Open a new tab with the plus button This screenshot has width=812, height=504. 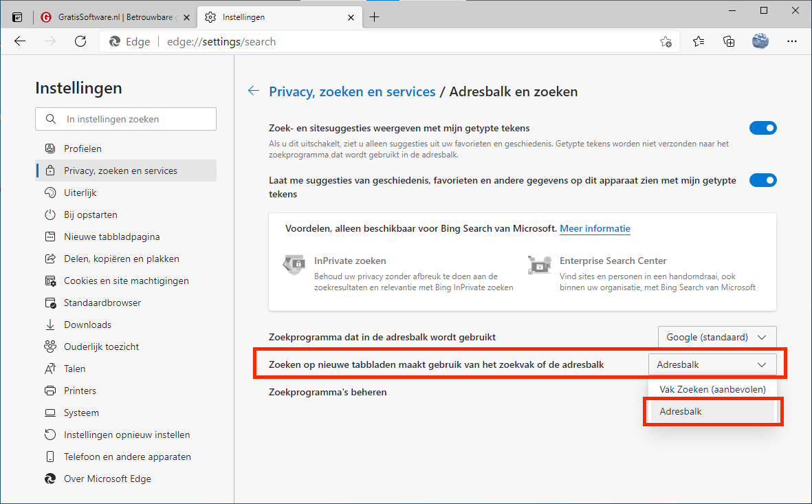click(374, 17)
